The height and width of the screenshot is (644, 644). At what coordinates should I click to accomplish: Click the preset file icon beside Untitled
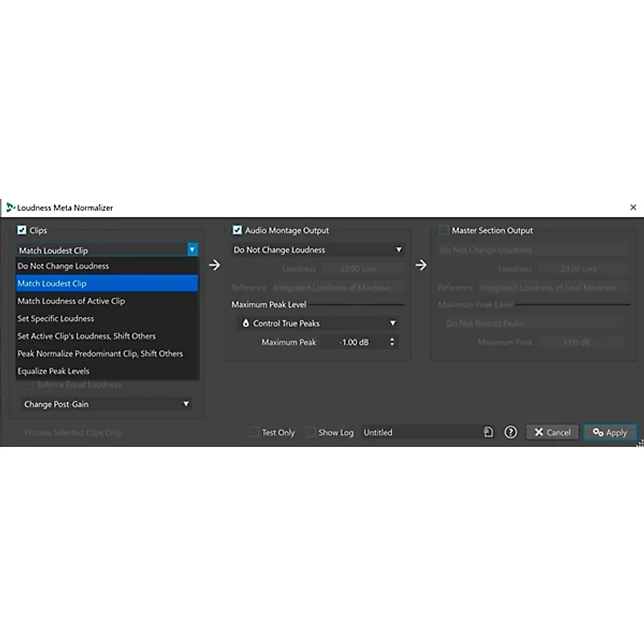click(488, 432)
